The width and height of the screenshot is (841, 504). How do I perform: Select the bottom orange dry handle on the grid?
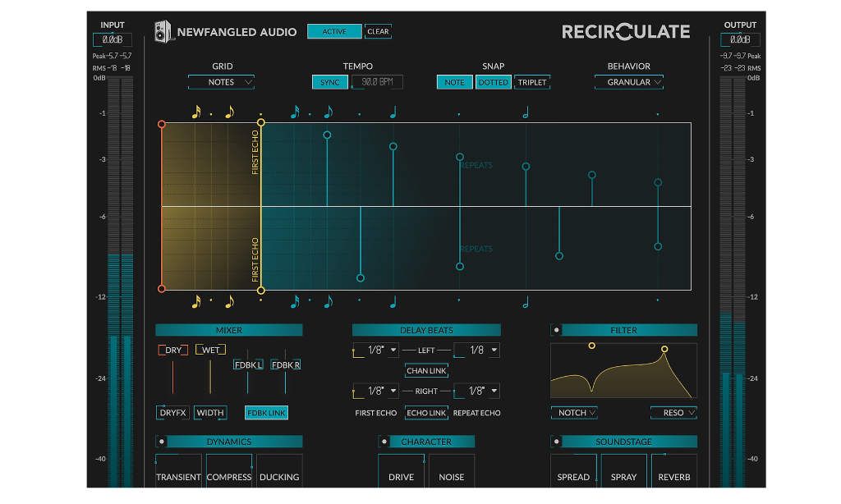(162, 288)
